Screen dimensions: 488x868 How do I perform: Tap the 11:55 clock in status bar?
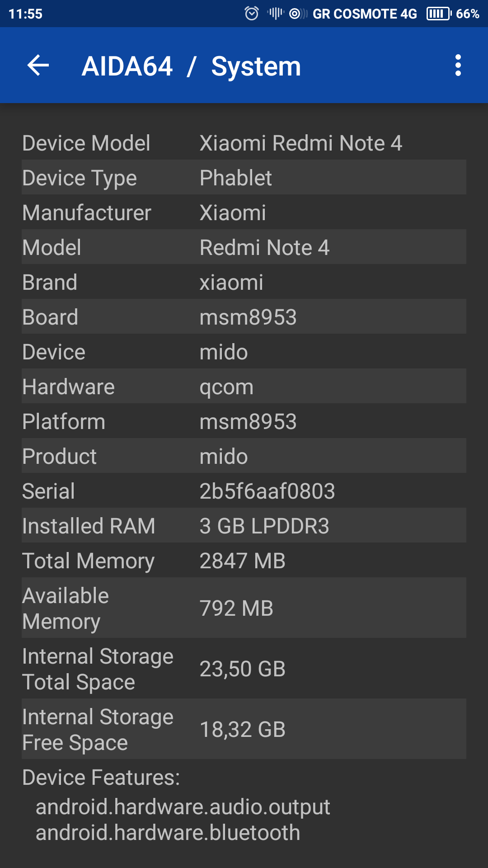[x=25, y=14]
